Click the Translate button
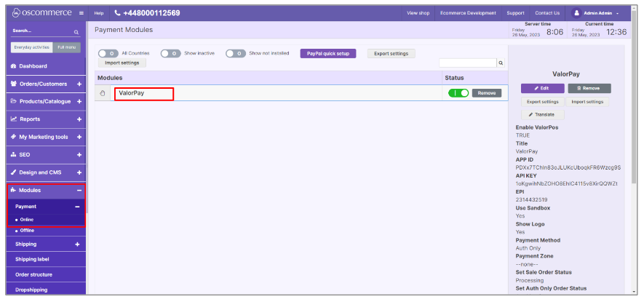Viewport: 644px width, 302px height. pos(543,115)
